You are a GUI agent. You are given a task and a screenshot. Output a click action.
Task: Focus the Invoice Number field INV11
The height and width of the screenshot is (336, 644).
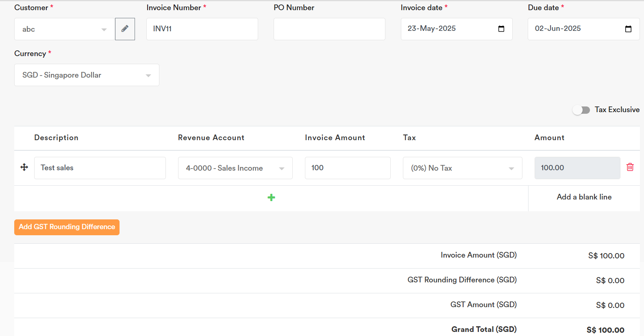tap(202, 29)
